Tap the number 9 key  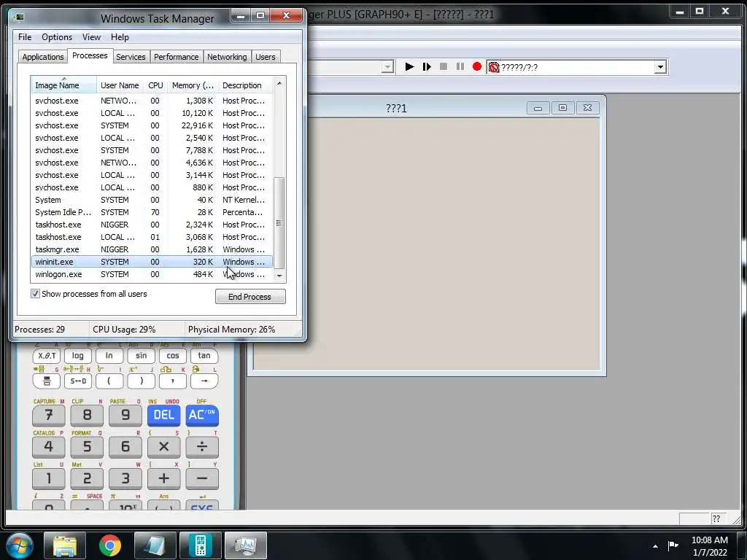tap(125, 415)
